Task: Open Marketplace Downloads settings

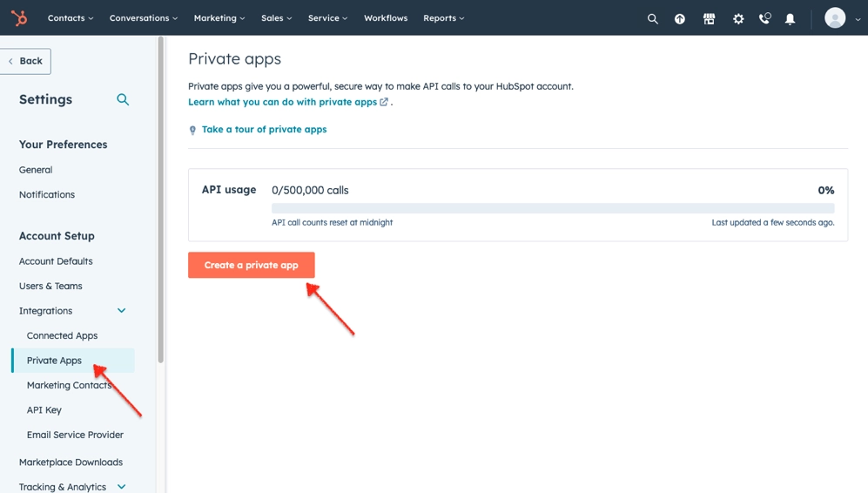Action: point(71,462)
